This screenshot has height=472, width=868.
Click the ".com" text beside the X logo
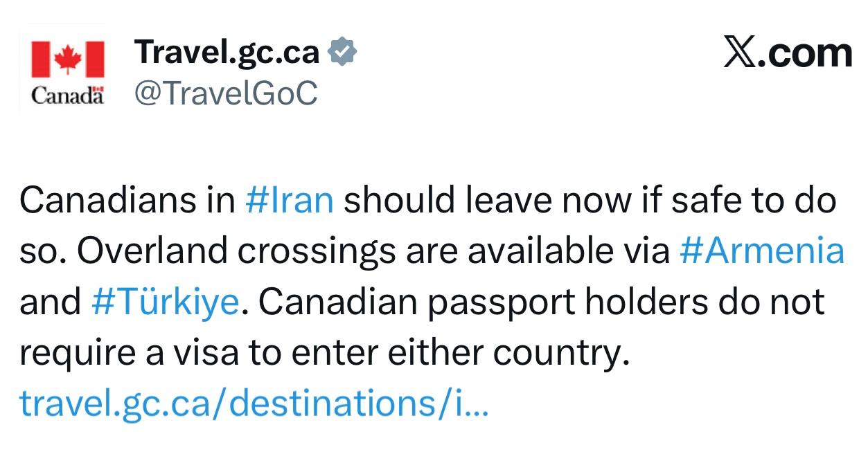[804, 54]
